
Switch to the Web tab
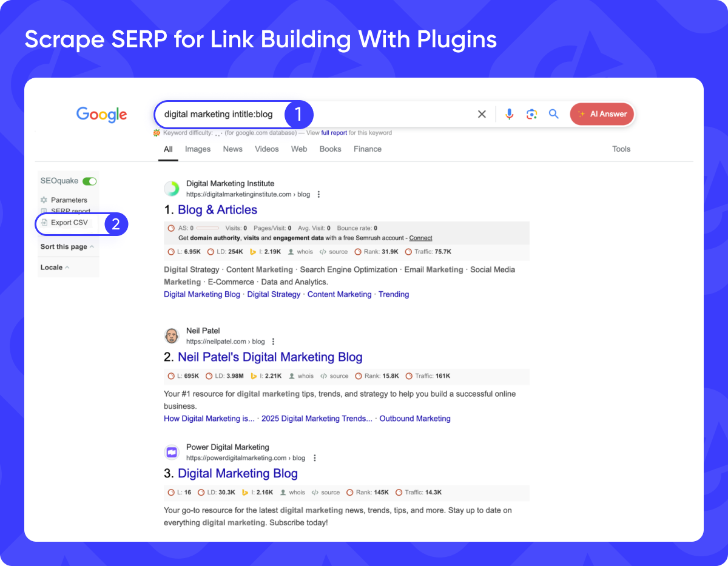[x=299, y=149]
